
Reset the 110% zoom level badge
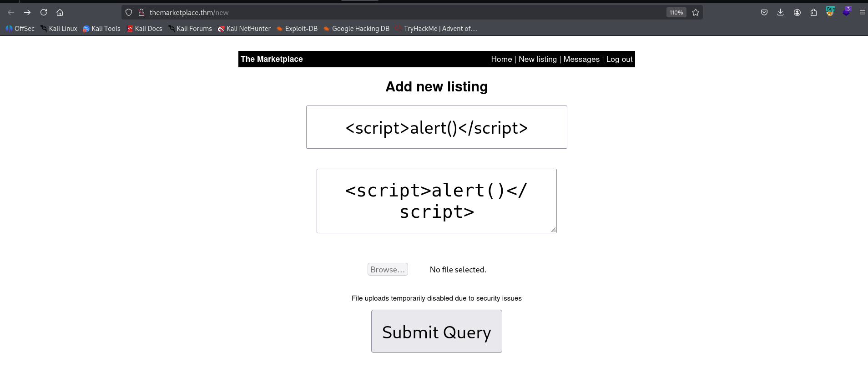click(676, 12)
